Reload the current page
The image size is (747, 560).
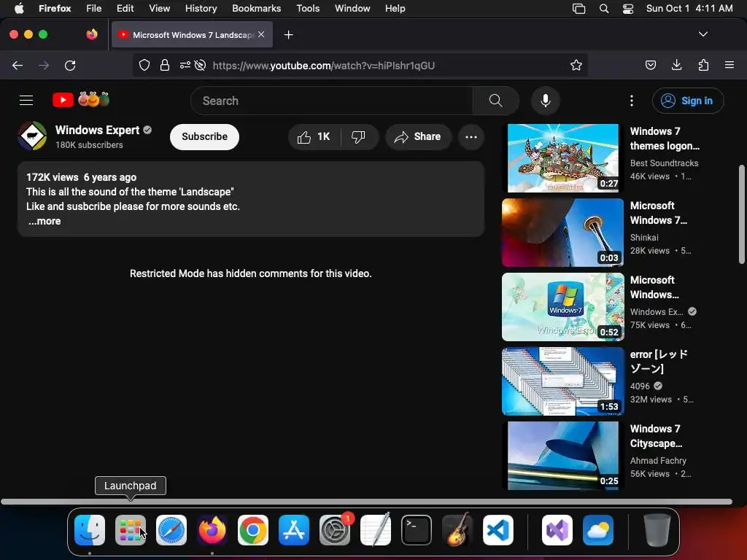tap(70, 65)
